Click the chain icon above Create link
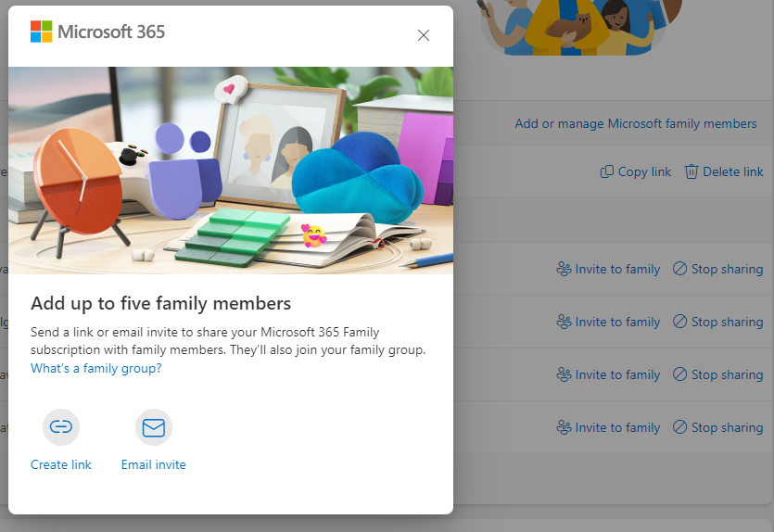The image size is (774, 532). pos(61,427)
